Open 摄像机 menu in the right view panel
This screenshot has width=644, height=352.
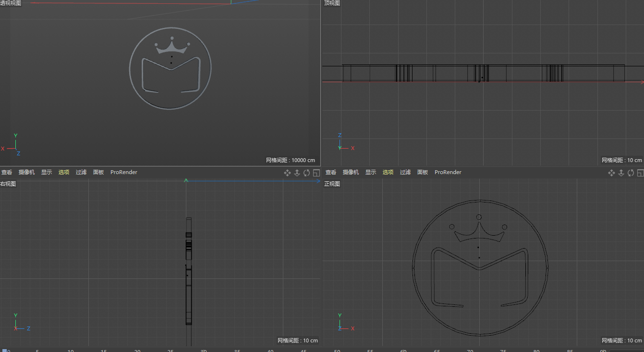pyautogui.click(x=27, y=172)
